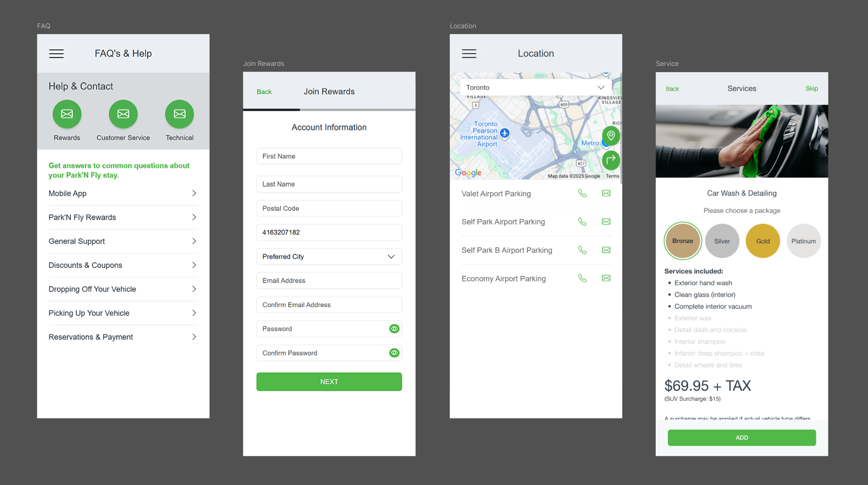Toggle Confirm Password visibility eye
The height and width of the screenshot is (485, 868).
pos(394,353)
